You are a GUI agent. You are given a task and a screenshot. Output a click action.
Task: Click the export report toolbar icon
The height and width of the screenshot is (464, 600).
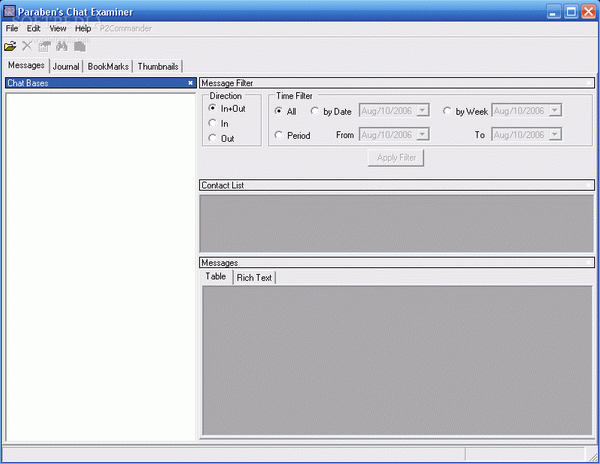coord(44,47)
